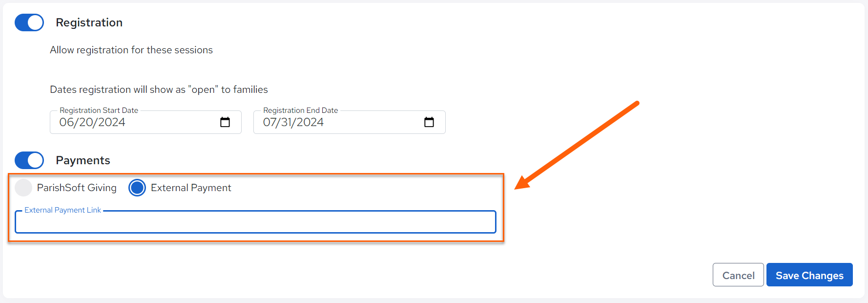The width and height of the screenshot is (868, 303).
Task: Select the ParishSoft Giving radio button
Action: 23,188
